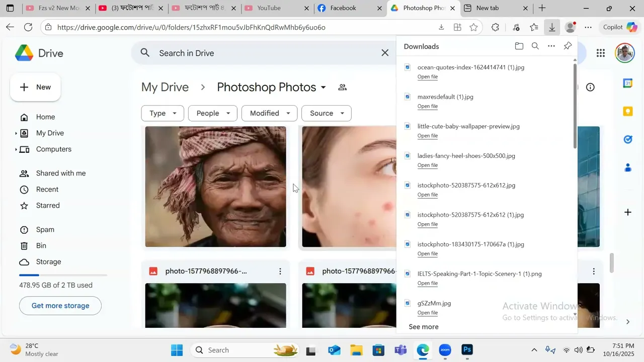
Task: Open File Explorer on the taskbar
Action: [356, 350]
